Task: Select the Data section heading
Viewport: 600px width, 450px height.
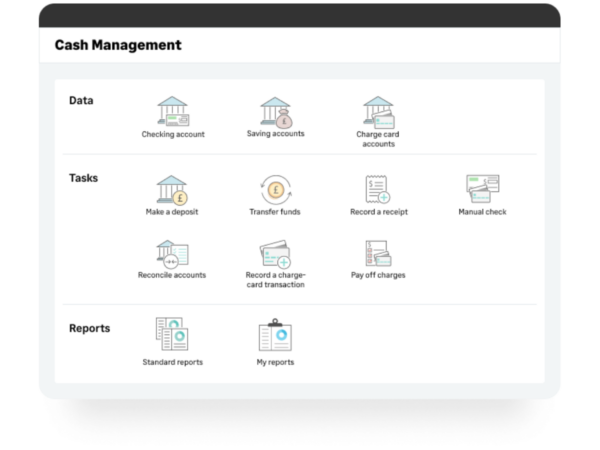Action: 81,101
